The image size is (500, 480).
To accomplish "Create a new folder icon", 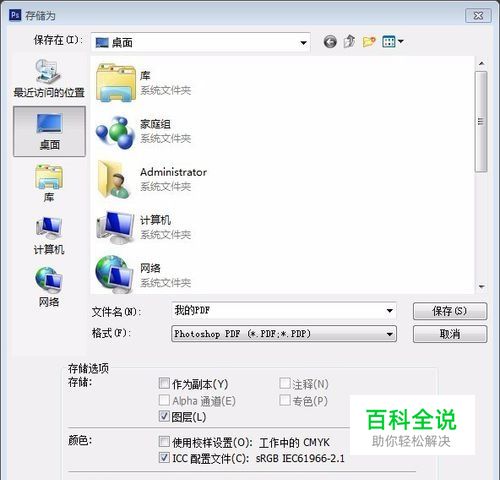I will coord(369,42).
